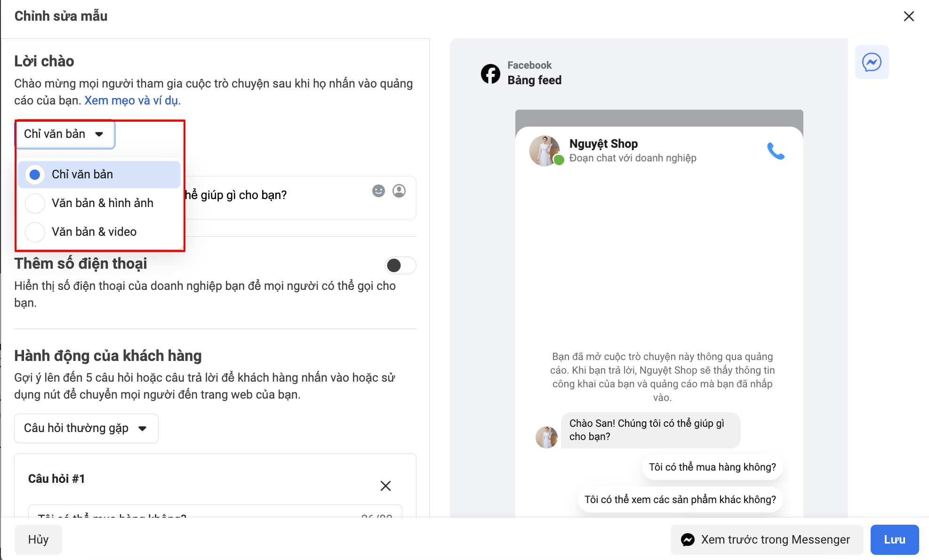Viewport: 929px width, 560px height.
Task: Click the greeting message text field
Action: coord(278,195)
